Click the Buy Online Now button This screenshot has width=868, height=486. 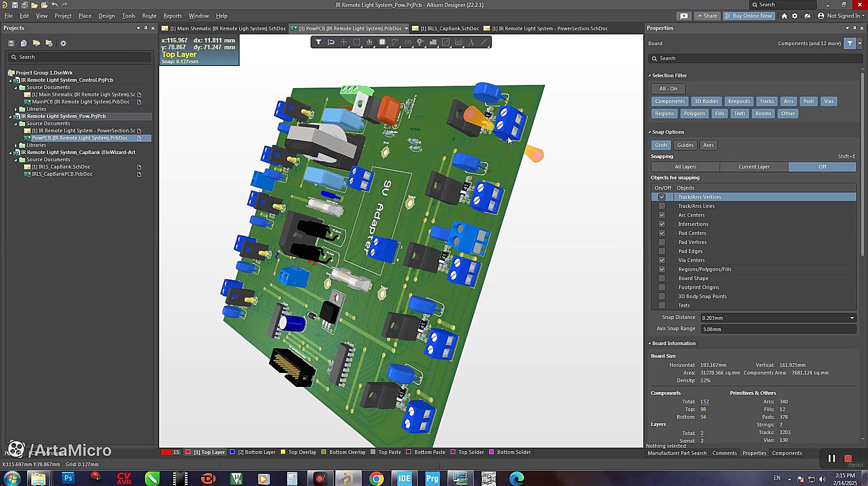pos(749,16)
